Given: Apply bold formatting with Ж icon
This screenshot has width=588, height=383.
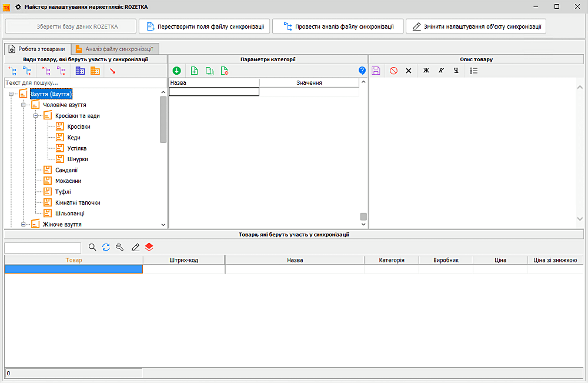Looking at the screenshot, I should (426, 71).
